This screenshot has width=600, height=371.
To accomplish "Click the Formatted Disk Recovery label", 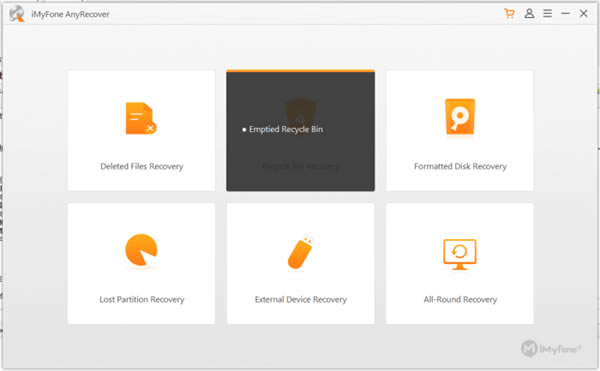I will point(460,166).
